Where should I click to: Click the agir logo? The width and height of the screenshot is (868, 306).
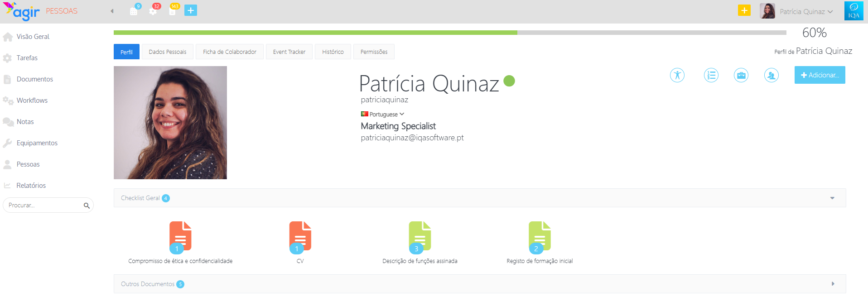(x=21, y=11)
